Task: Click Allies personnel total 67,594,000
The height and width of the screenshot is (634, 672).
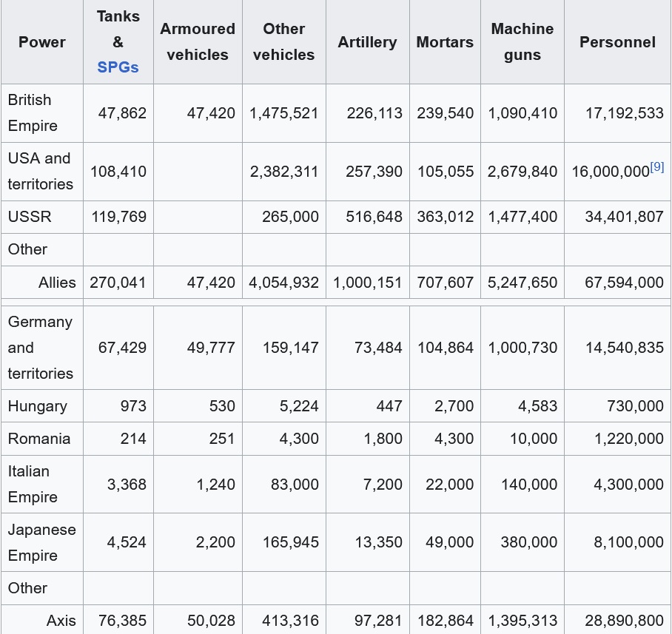Action: tap(625, 283)
